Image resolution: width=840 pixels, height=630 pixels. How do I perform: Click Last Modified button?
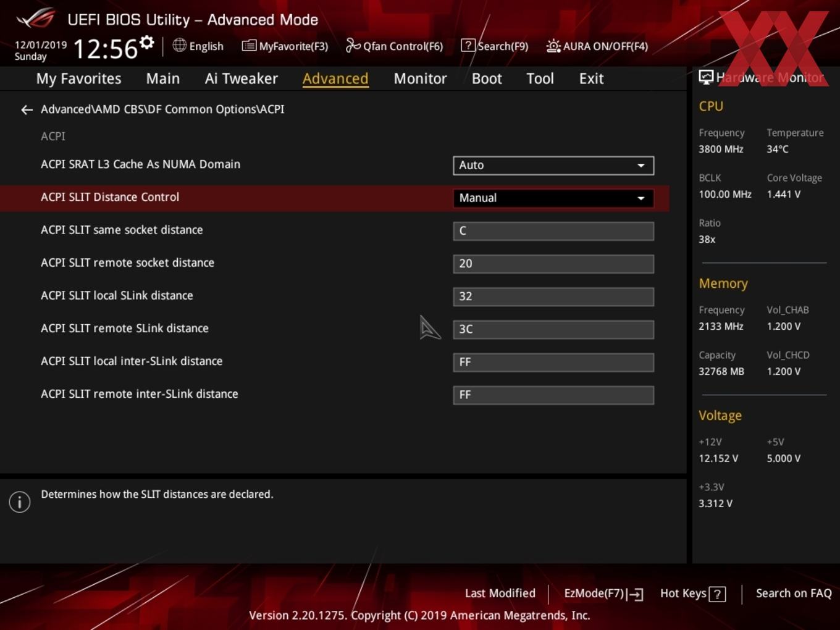tap(500, 593)
